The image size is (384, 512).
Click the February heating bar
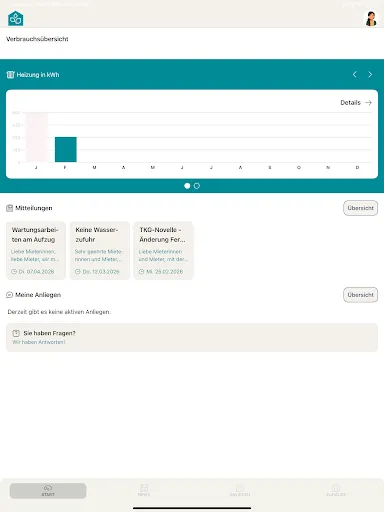tap(66, 149)
